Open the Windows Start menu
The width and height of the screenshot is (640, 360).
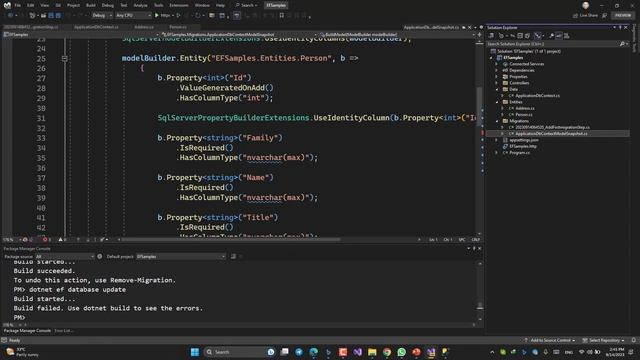[195, 352]
